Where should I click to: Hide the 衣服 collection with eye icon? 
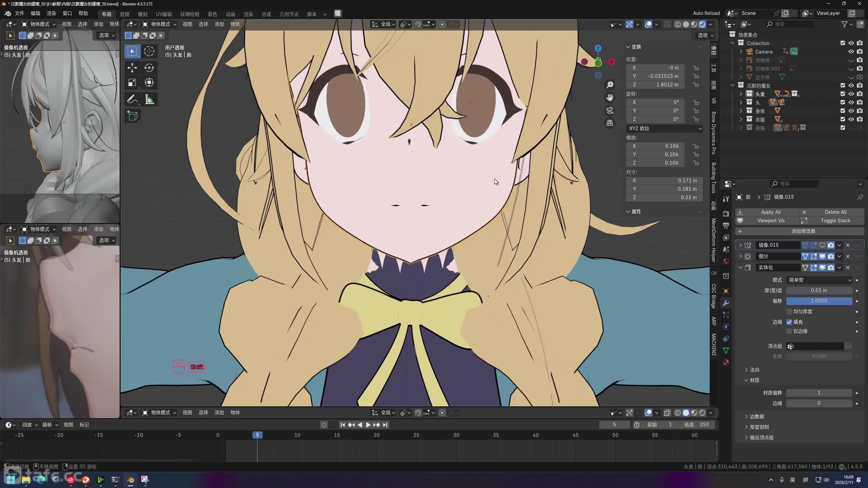[x=851, y=119]
